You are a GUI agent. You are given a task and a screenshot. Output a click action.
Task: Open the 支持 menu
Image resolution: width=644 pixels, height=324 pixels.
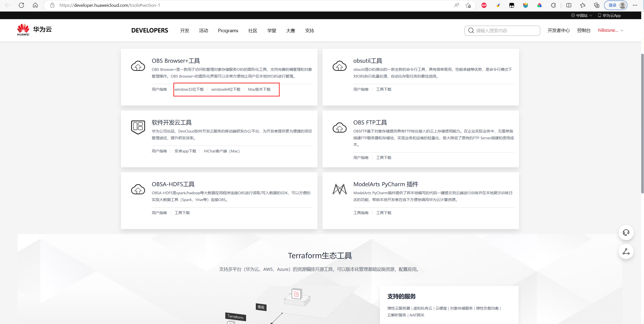pyautogui.click(x=309, y=30)
